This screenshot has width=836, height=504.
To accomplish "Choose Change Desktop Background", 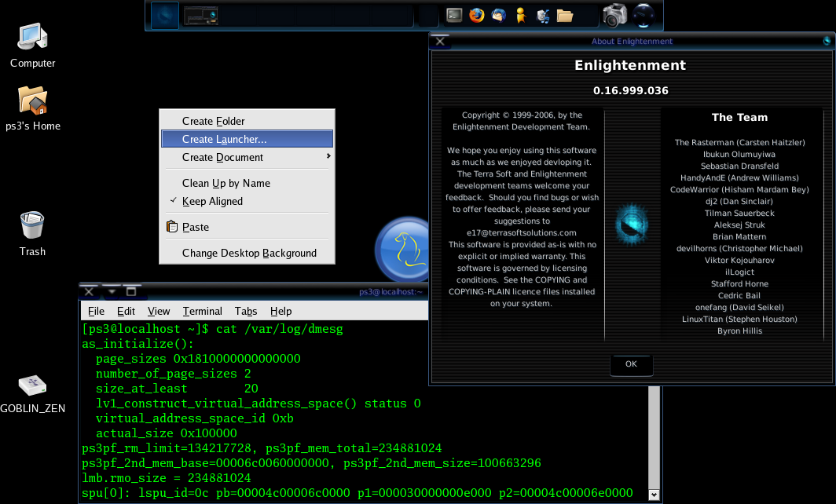I will pyautogui.click(x=248, y=253).
